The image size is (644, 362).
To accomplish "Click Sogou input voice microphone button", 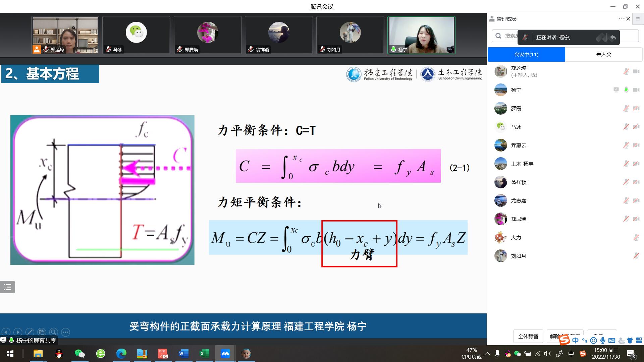I will 603,341.
